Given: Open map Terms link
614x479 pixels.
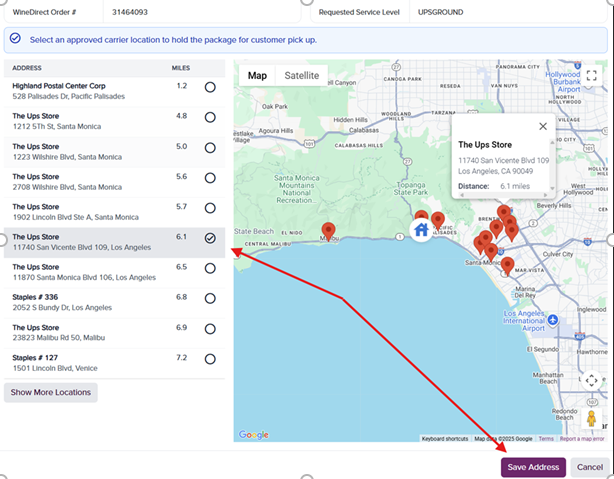Looking at the screenshot, I should (x=546, y=439).
